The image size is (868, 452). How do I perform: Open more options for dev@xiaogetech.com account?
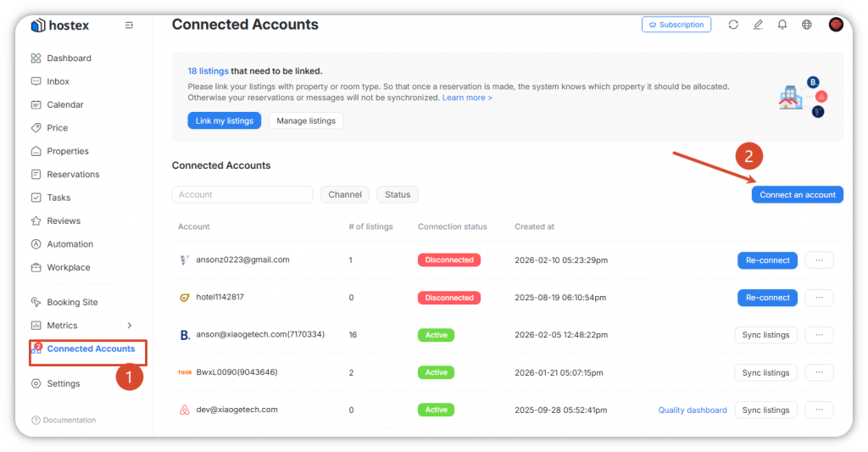click(x=819, y=410)
